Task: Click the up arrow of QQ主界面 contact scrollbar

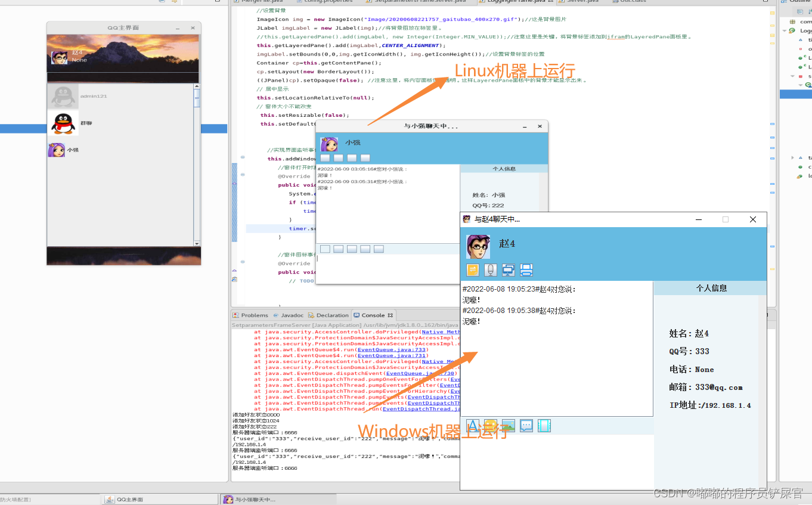Action: tap(197, 87)
